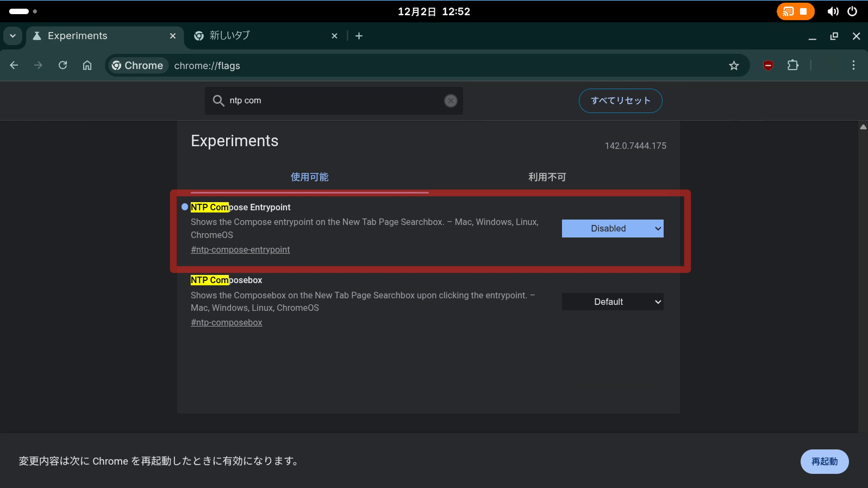Click the browser back arrow

(14, 65)
